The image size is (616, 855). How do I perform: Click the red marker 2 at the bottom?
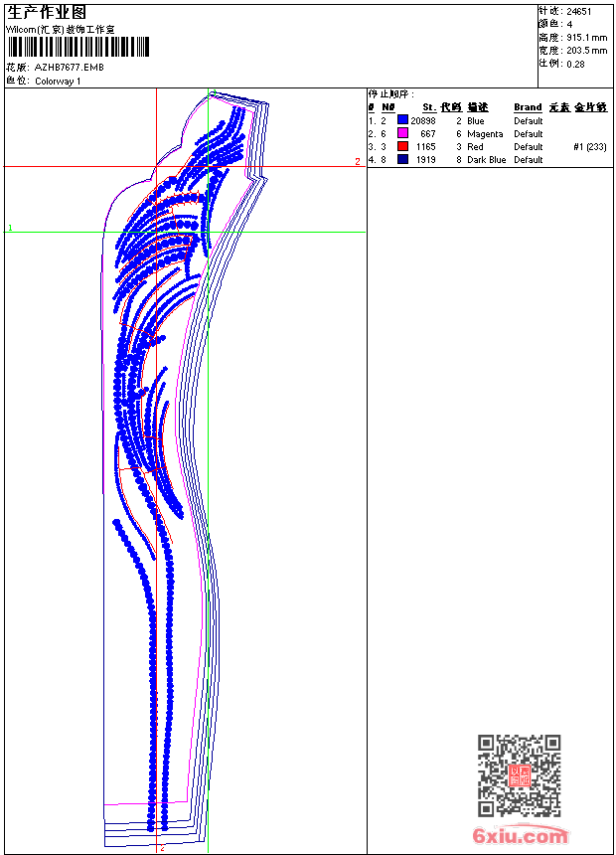pos(162,848)
